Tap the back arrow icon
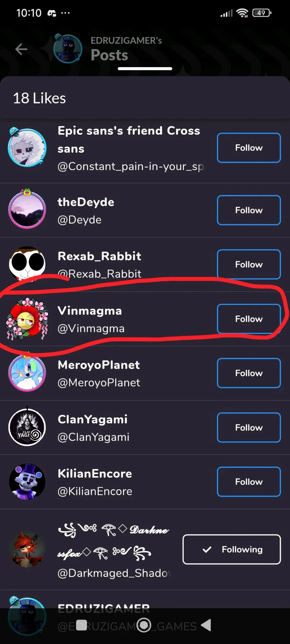 coord(21,49)
